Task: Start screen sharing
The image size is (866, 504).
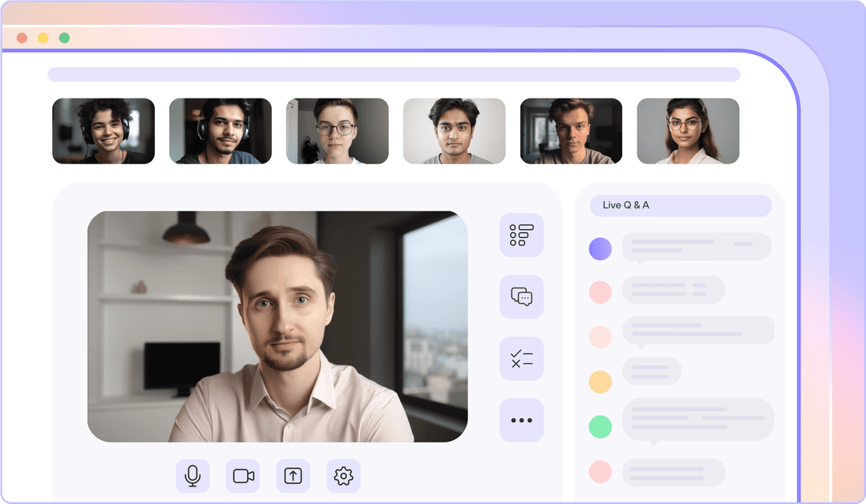Action: pos(293,475)
